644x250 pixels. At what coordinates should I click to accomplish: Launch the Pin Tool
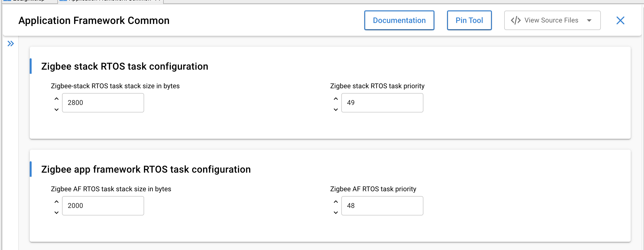(x=469, y=20)
